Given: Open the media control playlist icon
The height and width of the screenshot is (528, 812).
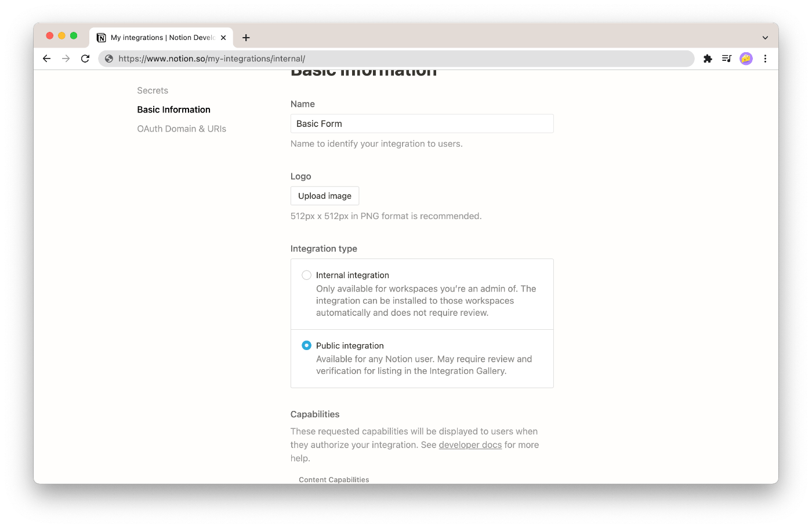Looking at the screenshot, I should point(727,59).
